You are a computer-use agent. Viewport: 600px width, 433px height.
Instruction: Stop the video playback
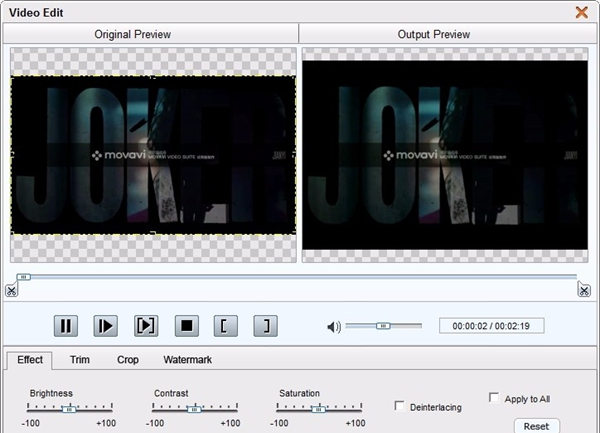point(187,326)
